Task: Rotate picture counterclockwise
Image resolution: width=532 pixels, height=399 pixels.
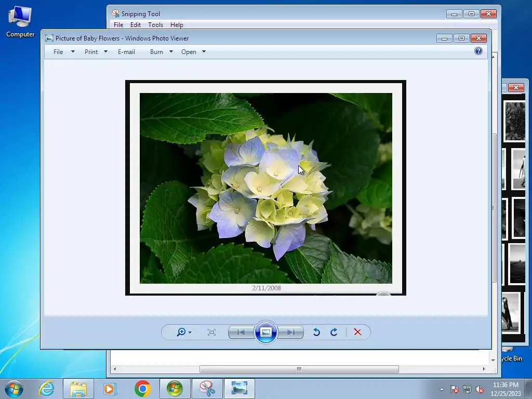Action: pyautogui.click(x=316, y=332)
